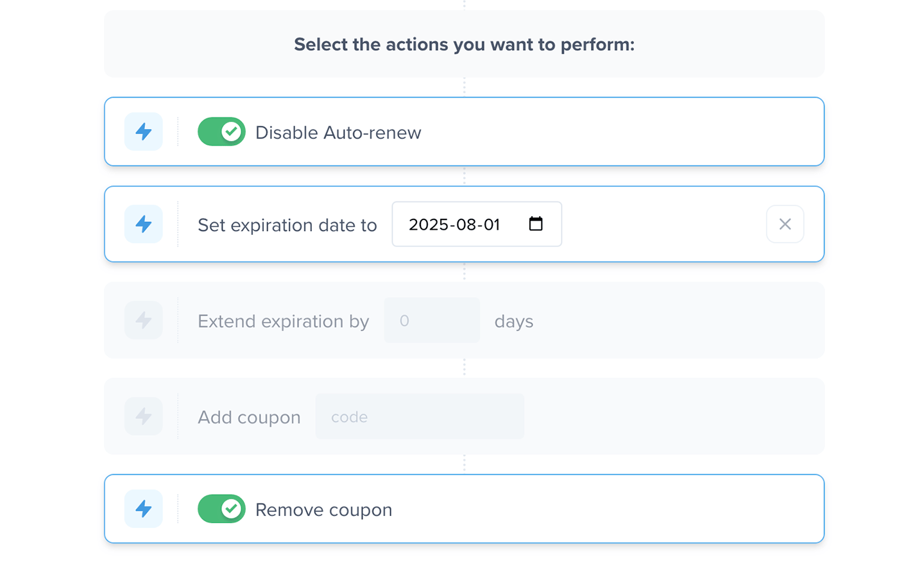Click lightning icon beside Remove coupon
Image resolution: width=924 pixels, height=582 pixels.
144,509
